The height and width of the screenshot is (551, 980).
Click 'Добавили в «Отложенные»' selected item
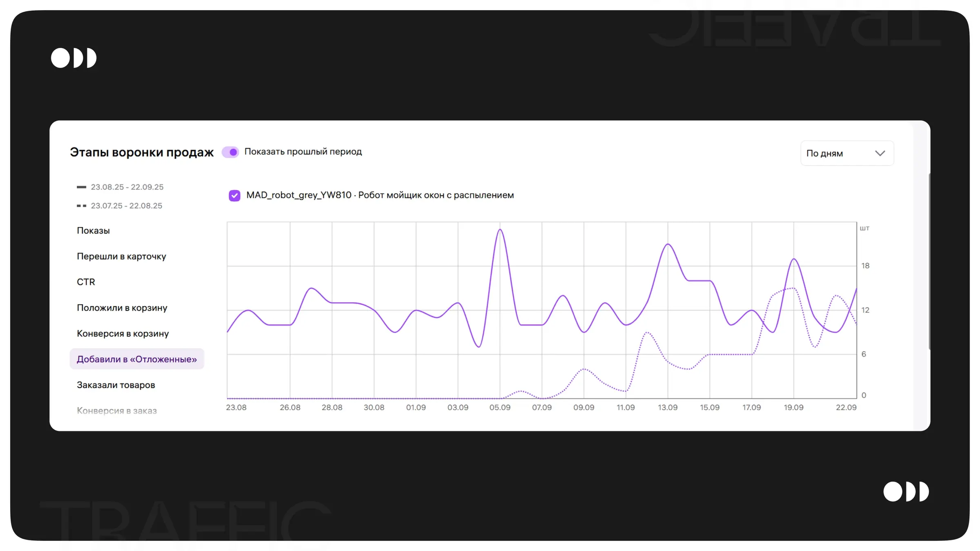136,359
